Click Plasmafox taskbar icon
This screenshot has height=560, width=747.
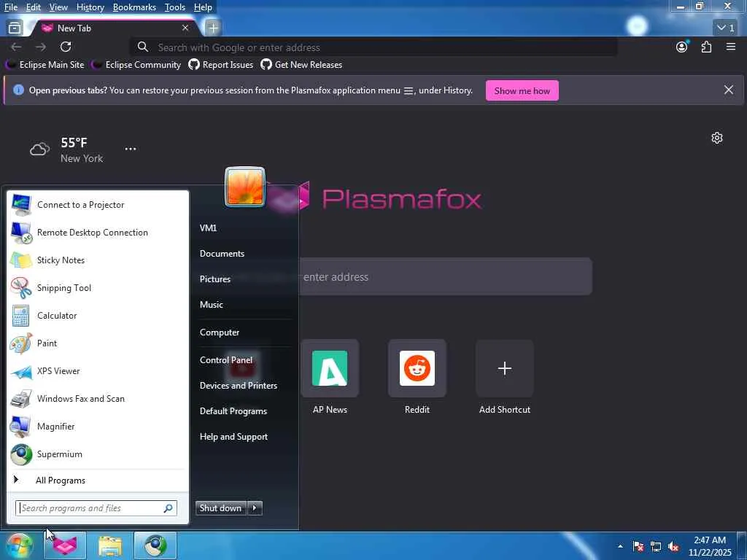pyautogui.click(x=65, y=545)
